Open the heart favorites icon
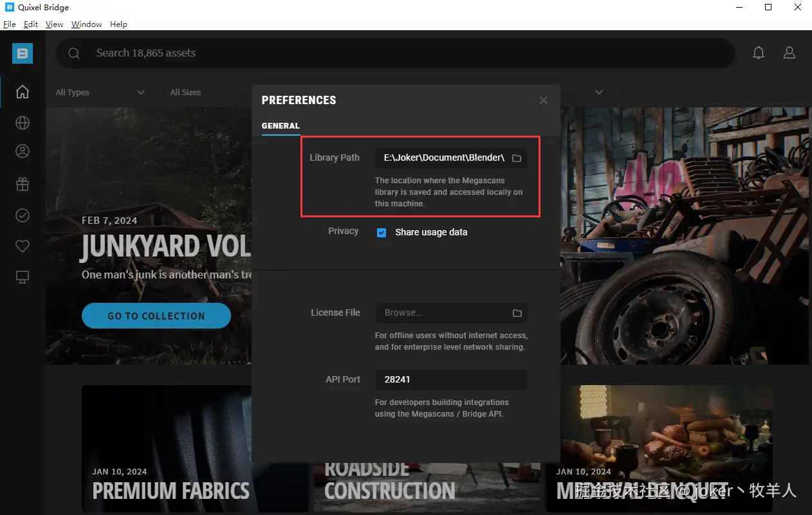Viewport: 812px width, 515px height. [x=23, y=246]
